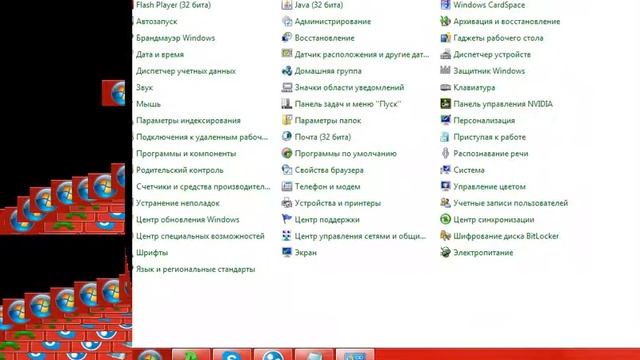Select Родительский контроль
The height and width of the screenshot is (360, 640).
click(x=180, y=170)
